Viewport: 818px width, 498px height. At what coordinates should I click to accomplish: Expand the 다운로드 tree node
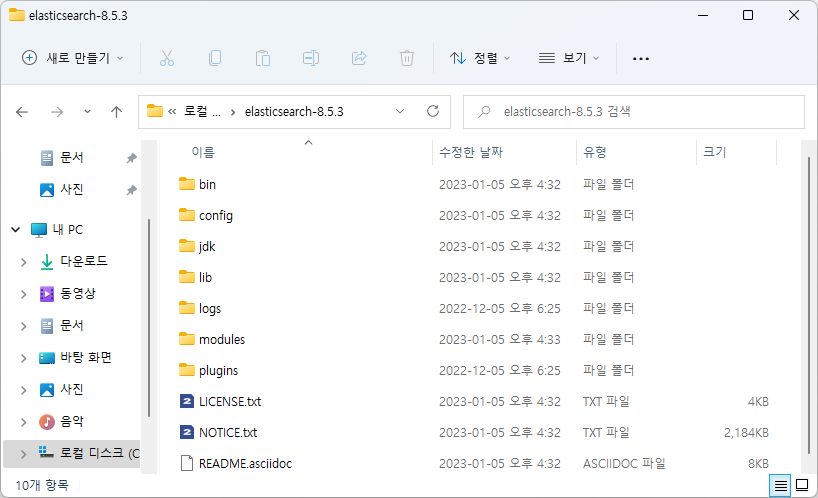click(23, 262)
